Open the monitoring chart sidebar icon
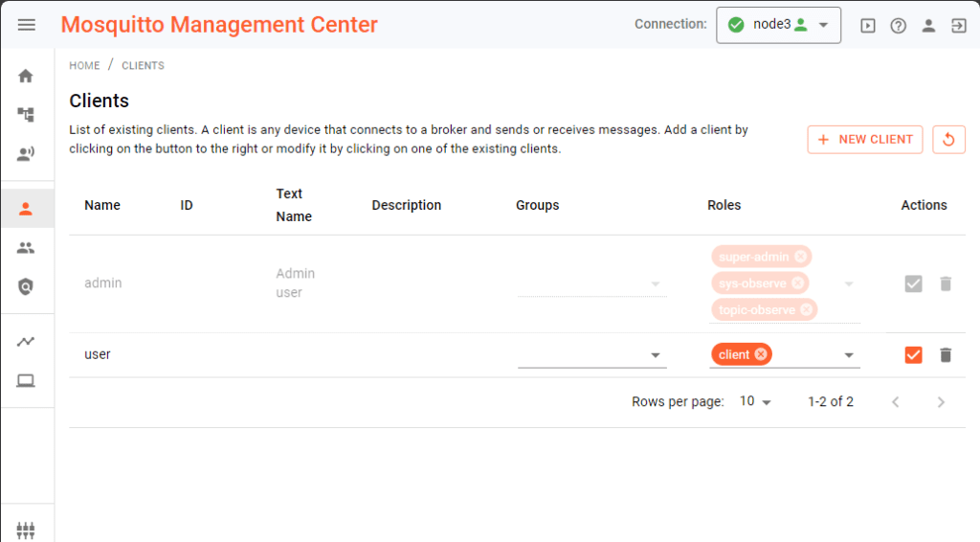The image size is (980, 542). click(x=26, y=341)
